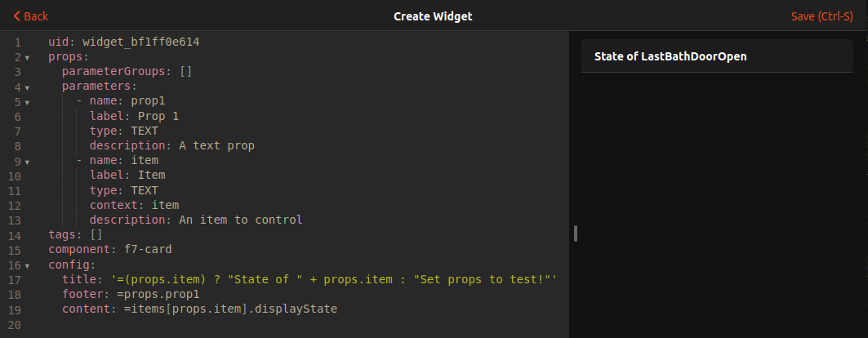Click the component: f7-card line
The height and width of the screenshot is (338, 868).
pos(110,250)
